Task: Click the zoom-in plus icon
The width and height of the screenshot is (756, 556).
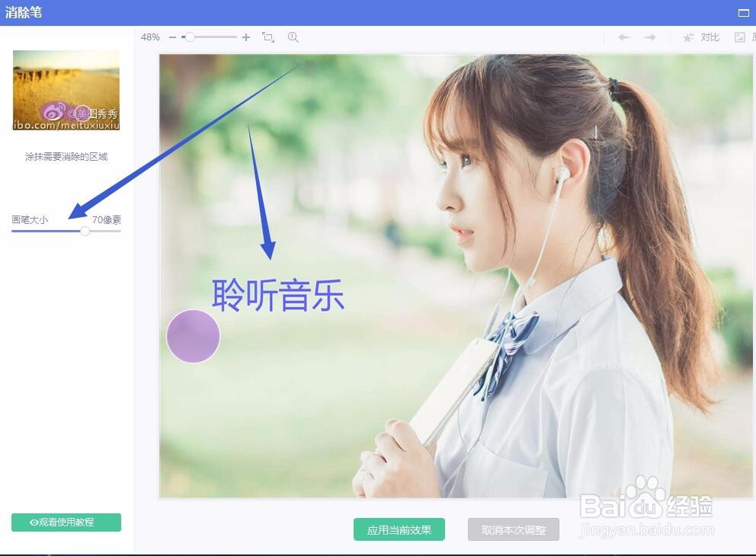Action: [245, 36]
